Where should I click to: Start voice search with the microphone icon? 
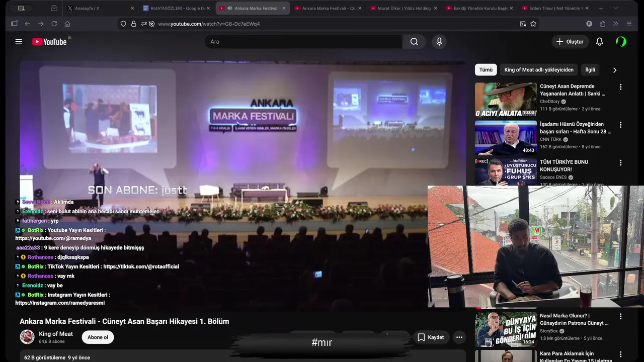click(439, 42)
